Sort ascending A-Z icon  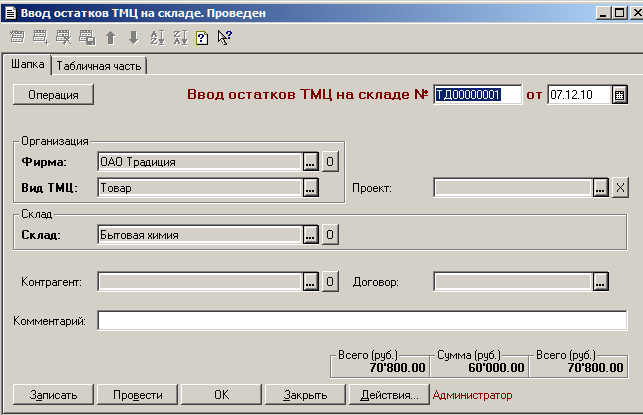pyautogui.click(x=157, y=38)
